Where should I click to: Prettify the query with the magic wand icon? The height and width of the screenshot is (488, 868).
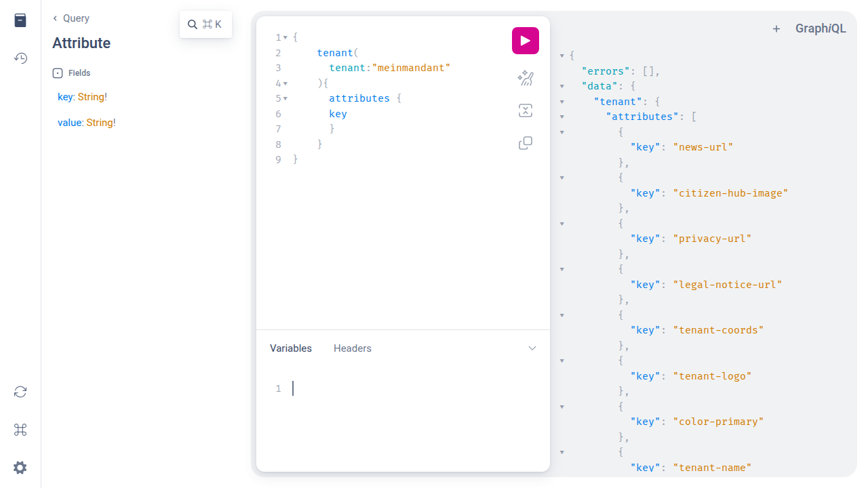[x=525, y=79]
